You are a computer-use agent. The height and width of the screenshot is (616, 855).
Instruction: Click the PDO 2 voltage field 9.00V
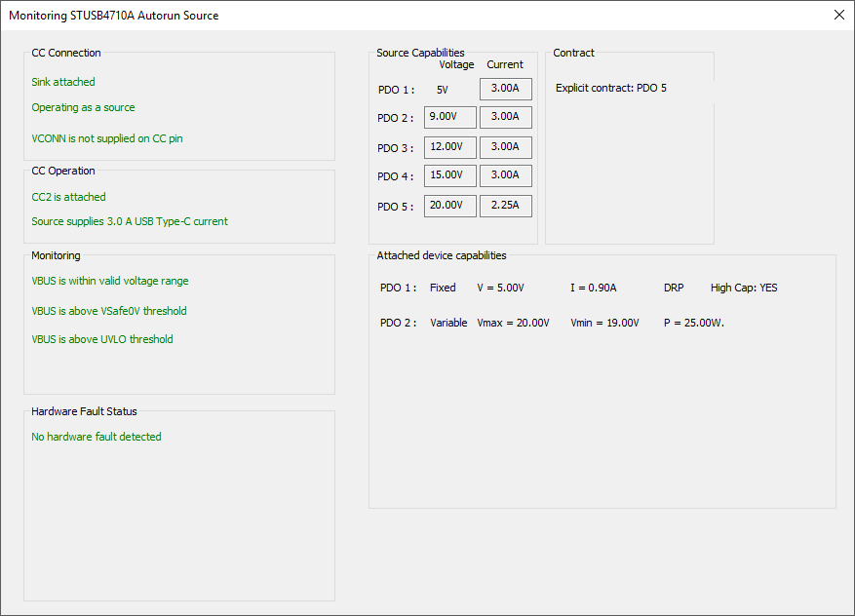449,117
